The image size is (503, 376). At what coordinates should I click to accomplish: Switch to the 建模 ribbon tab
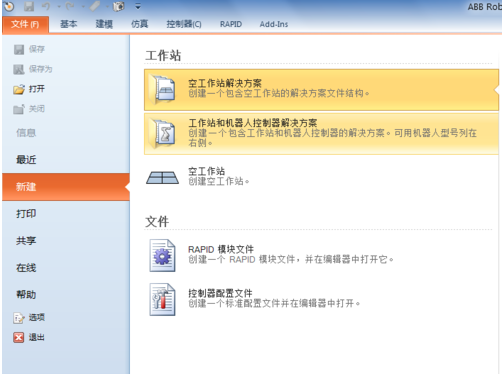tap(104, 24)
